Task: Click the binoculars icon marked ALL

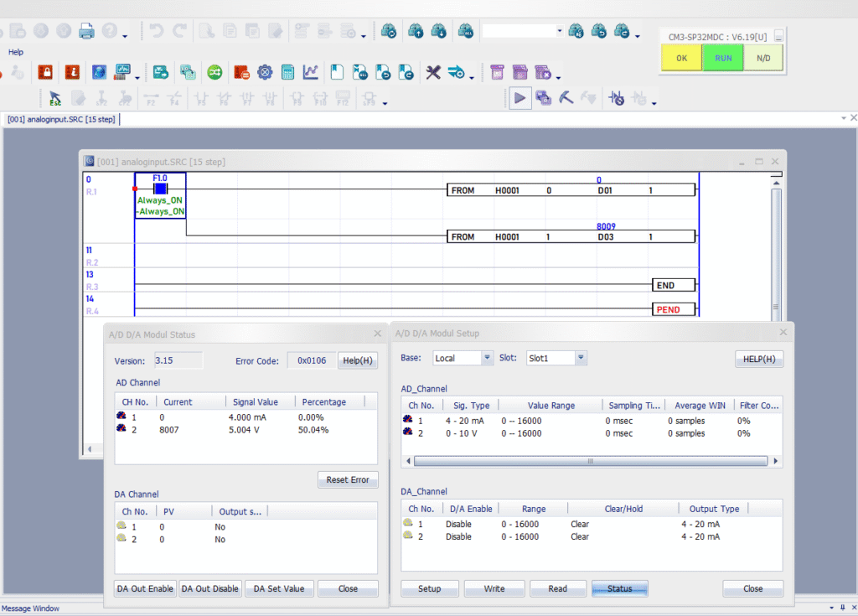Action: [465, 31]
